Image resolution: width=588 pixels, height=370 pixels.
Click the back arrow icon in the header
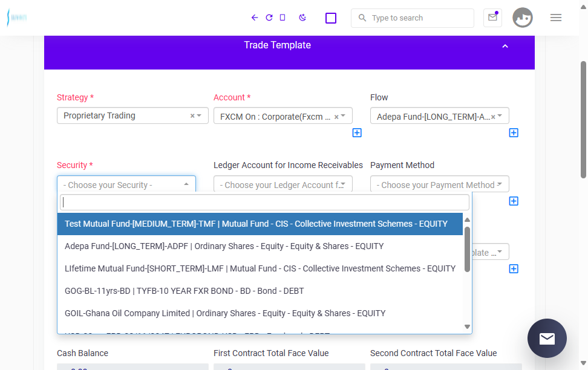[255, 18]
